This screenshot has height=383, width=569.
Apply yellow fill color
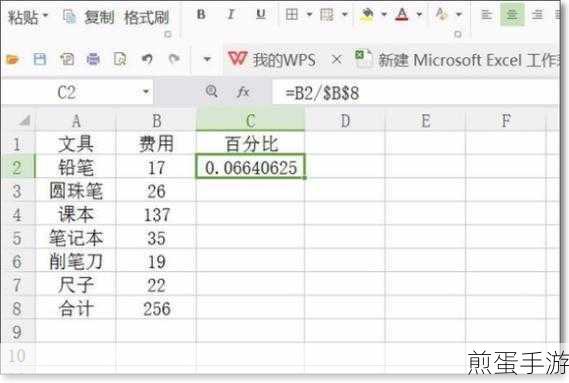(x=367, y=15)
